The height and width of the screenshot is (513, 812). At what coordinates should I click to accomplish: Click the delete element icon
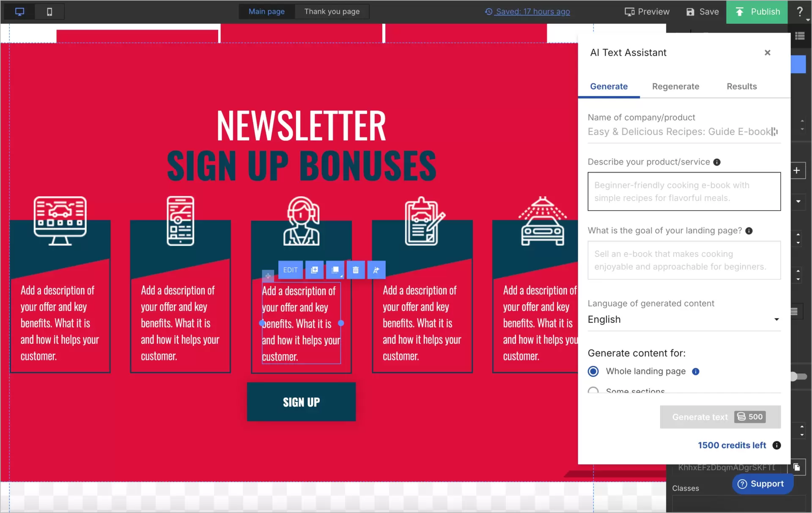click(355, 269)
